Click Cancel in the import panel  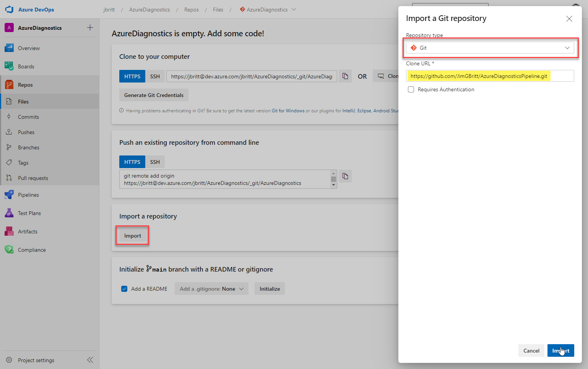coord(531,351)
